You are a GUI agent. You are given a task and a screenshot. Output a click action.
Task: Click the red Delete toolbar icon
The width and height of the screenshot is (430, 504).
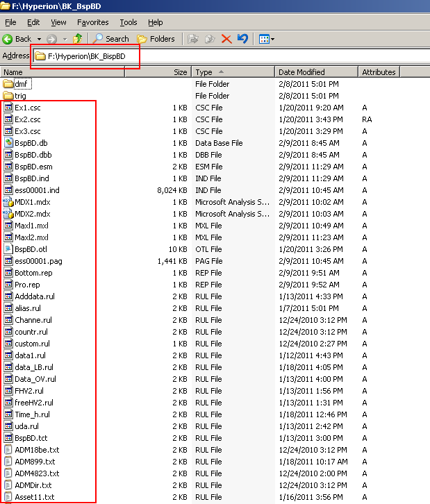click(226, 39)
